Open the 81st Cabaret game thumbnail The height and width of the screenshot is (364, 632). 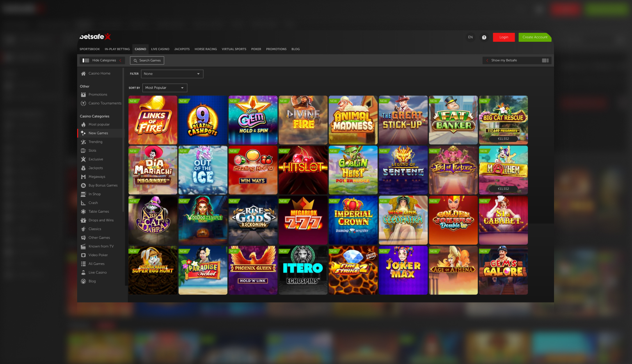click(x=503, y=220)
